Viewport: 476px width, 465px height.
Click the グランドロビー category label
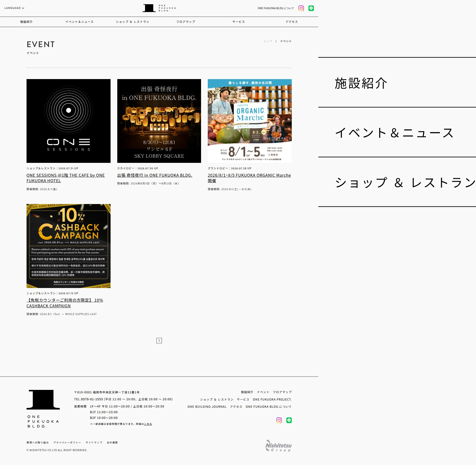[x=218, y=168]
